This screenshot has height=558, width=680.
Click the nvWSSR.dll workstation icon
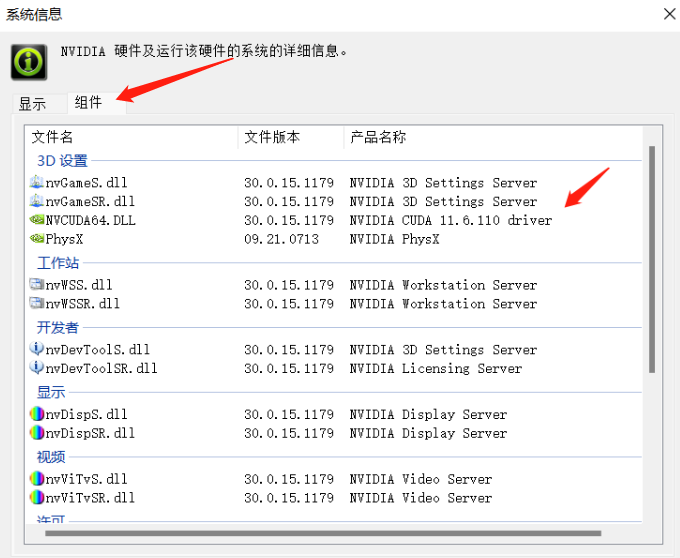(36, 303)
